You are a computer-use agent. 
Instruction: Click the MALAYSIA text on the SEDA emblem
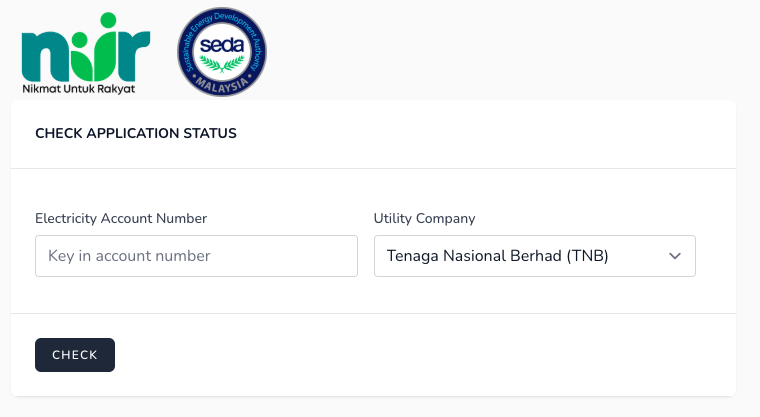(222, 85)
